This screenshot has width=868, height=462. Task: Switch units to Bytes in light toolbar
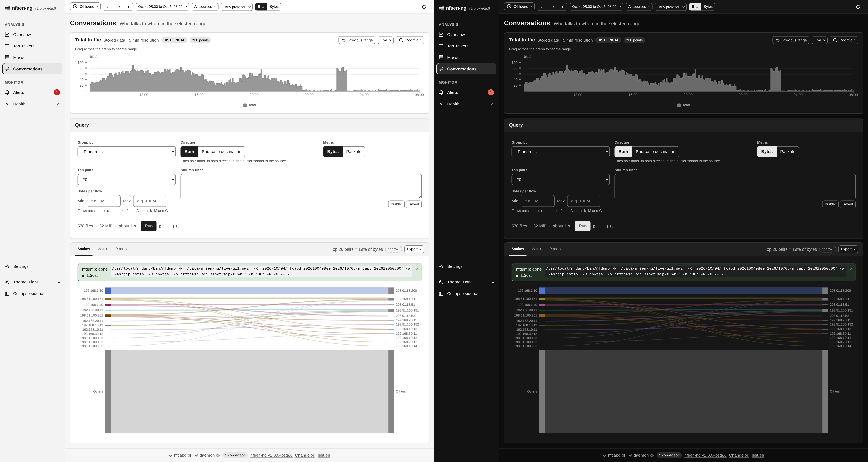pyautogui.click(x=274, y=7)
